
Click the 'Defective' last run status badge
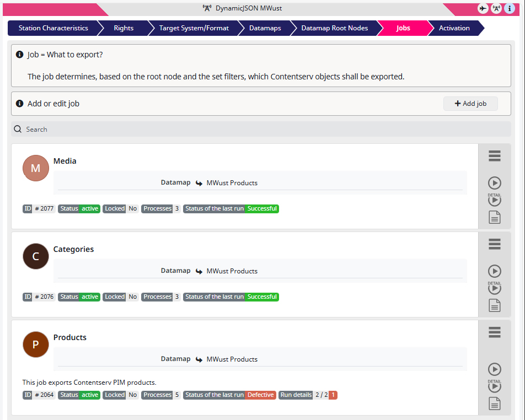(x=260, y=395)
